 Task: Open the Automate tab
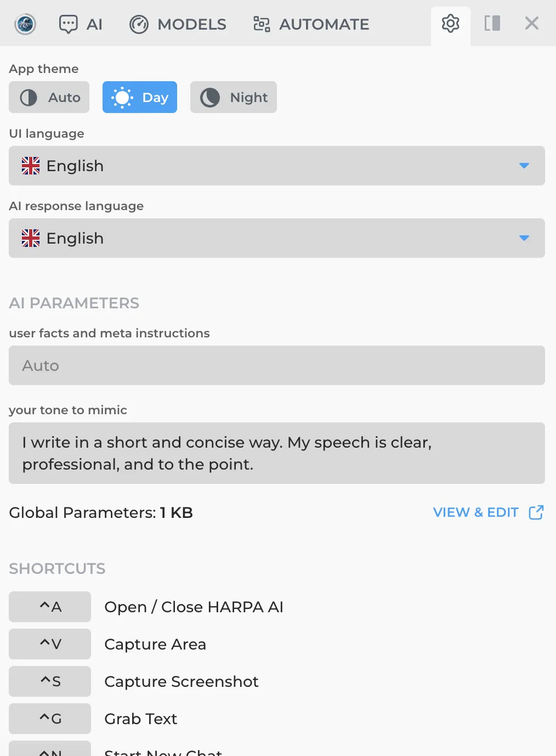click(311, 24)
